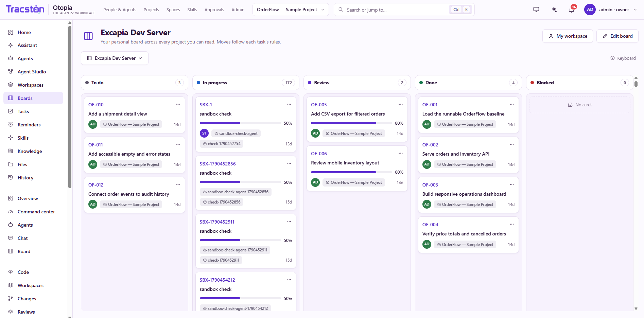
Task: Open the OF-012 card three-dot menu
Action: (x=178, y=184)
